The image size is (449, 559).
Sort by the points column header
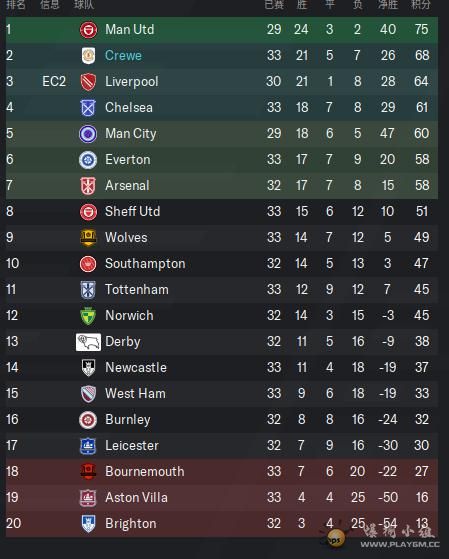pyautogui.click(x=421, y=5)
